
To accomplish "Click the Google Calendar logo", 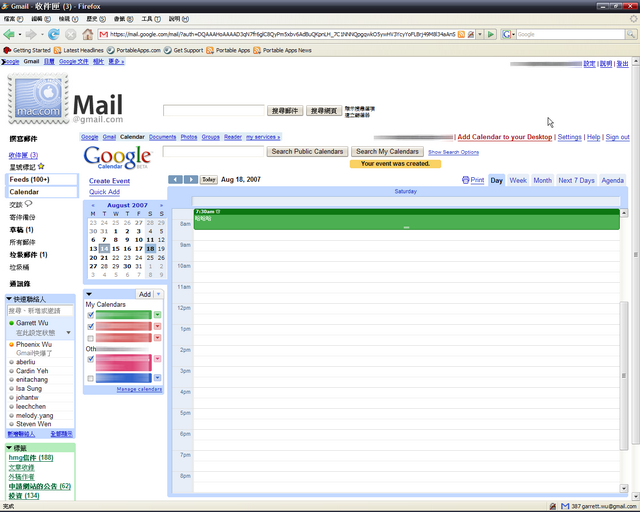I will [118, 158].
